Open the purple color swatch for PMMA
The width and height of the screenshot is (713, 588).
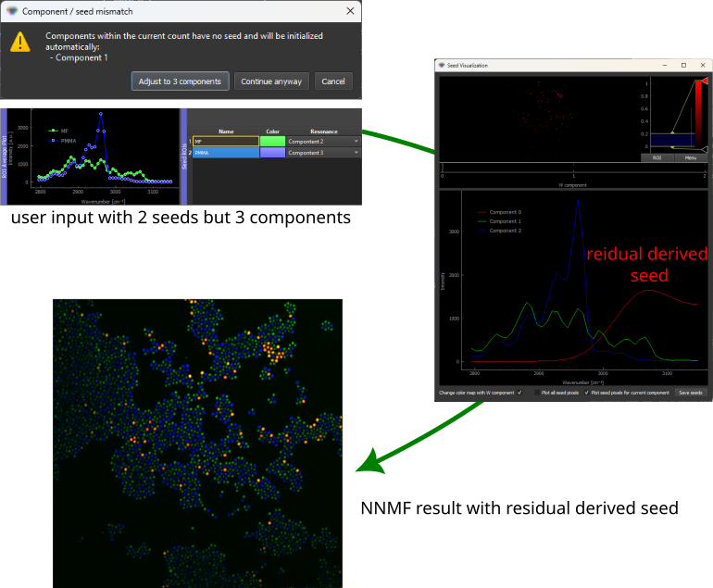point(272,153)
